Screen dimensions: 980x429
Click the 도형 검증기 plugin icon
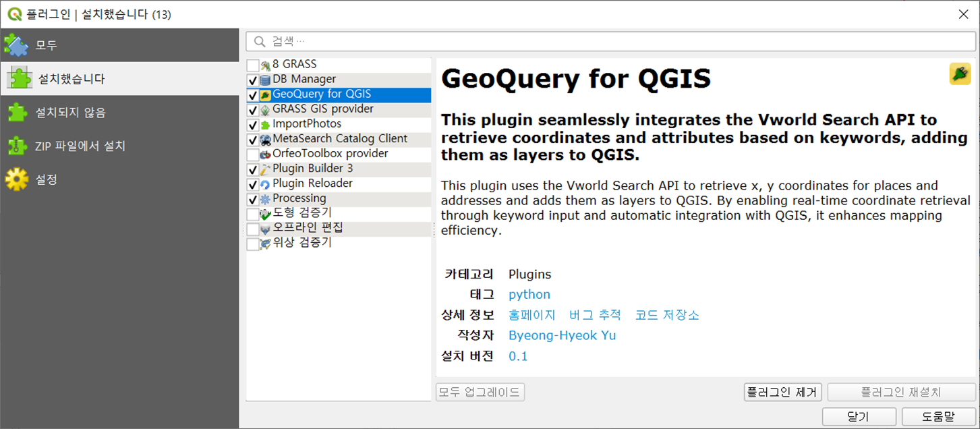coord(266,214)
